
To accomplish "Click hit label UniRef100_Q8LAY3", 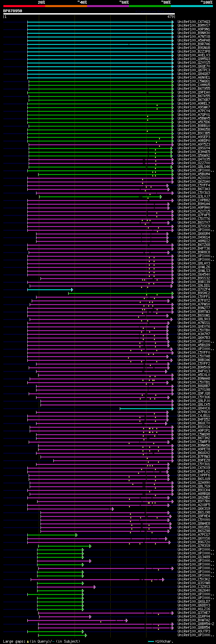I will (x=194, y=264).
